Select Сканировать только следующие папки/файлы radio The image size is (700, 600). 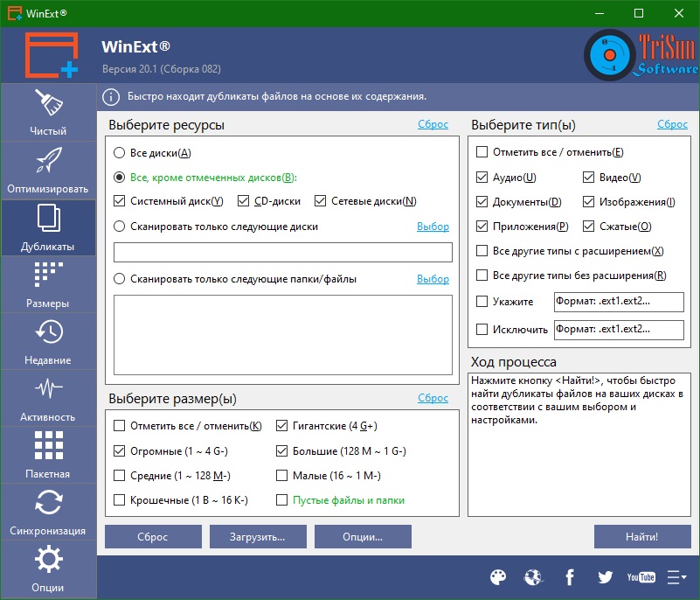pyautogui.click(x=235, y=279)
